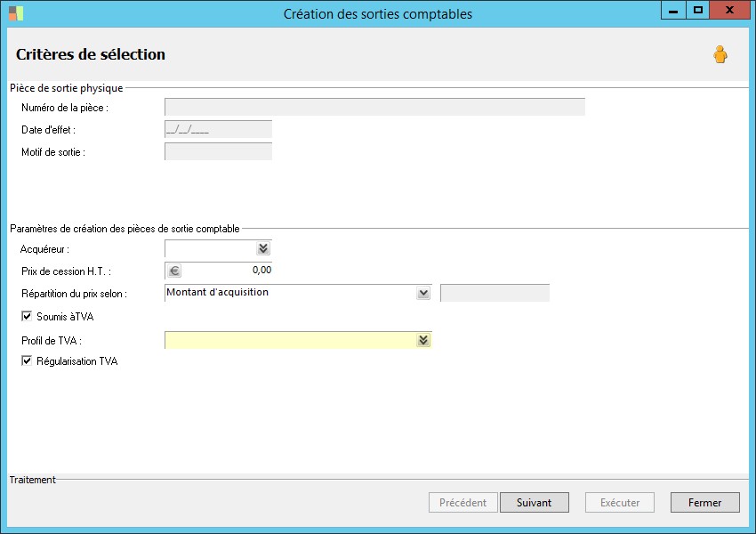Click the Suivant button
Viewport: 756px width, 534px height.
(x=534, y=503)
